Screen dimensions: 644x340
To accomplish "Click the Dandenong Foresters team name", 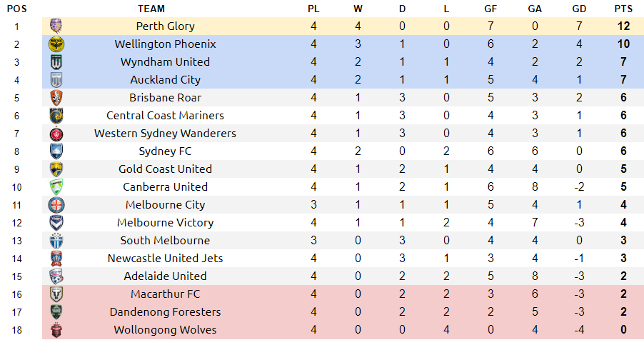I will [x=166, y=311].
